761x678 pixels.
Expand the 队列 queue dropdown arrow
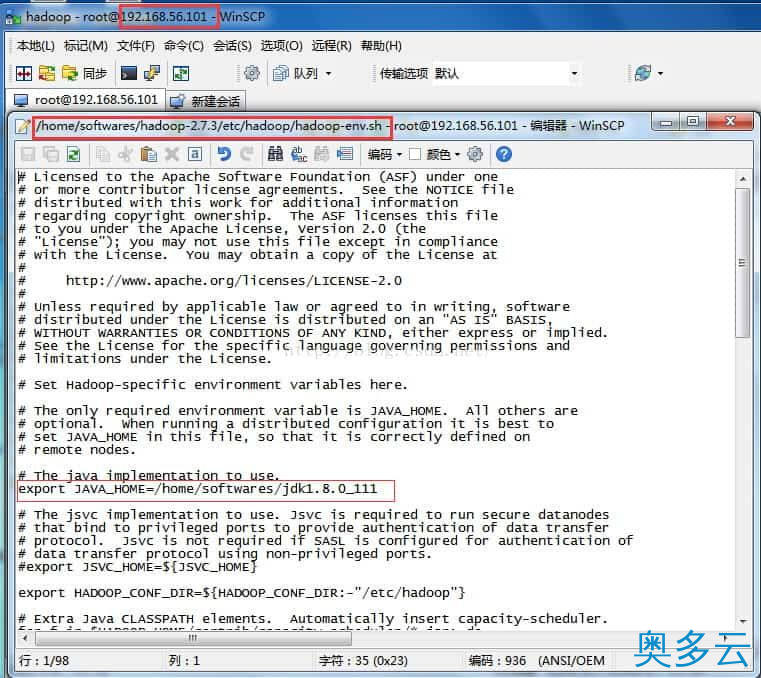click(329, 74)
